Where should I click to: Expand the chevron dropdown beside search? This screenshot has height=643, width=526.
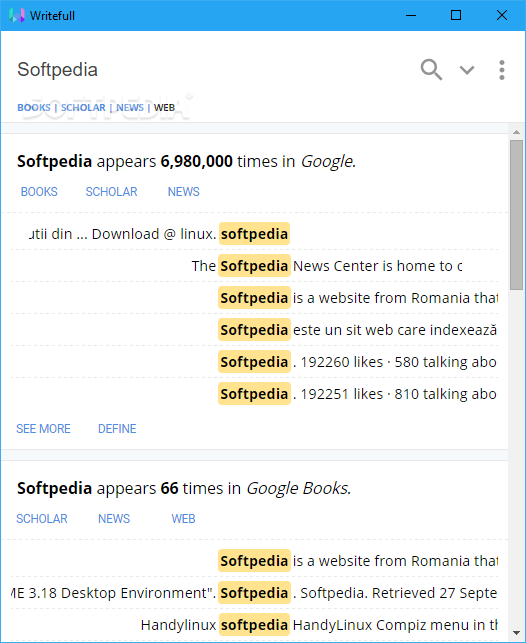point(467,70)
